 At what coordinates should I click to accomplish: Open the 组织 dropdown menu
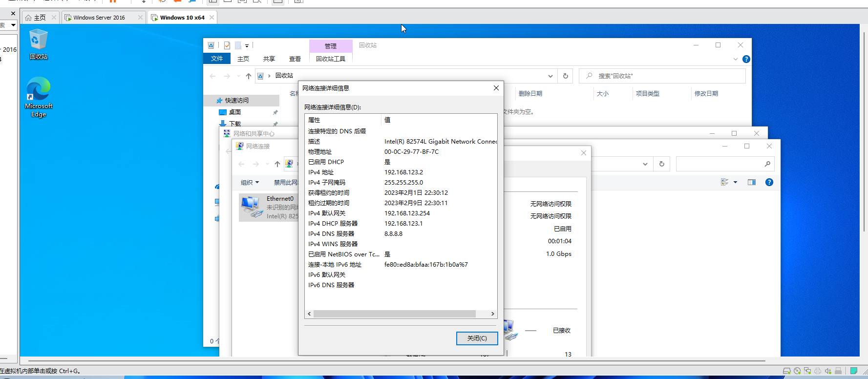tap(250, 182)
